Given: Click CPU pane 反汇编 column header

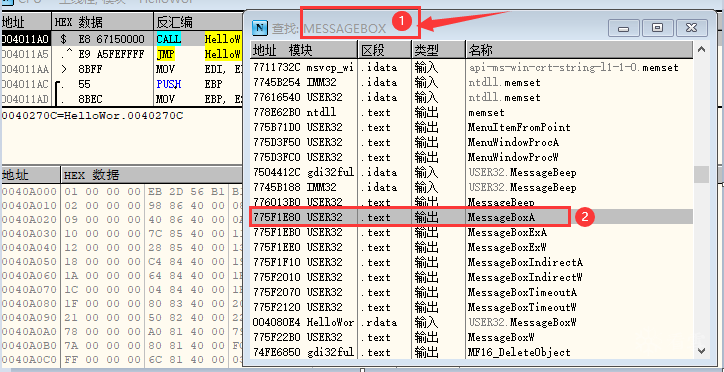Looking at the screenshot, I should [x=199, y=22].
